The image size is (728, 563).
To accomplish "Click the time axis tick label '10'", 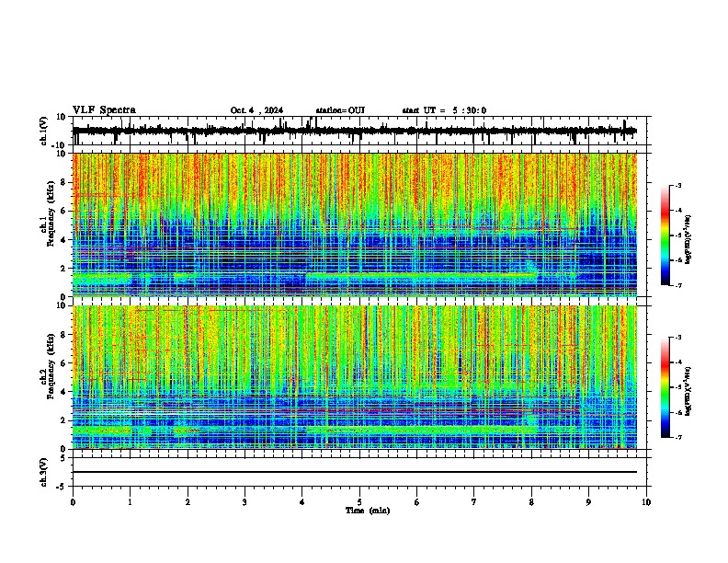I will [646, 502].
